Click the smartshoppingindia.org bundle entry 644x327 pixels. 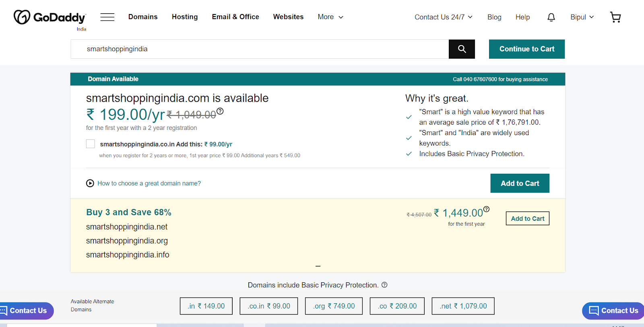127,241
